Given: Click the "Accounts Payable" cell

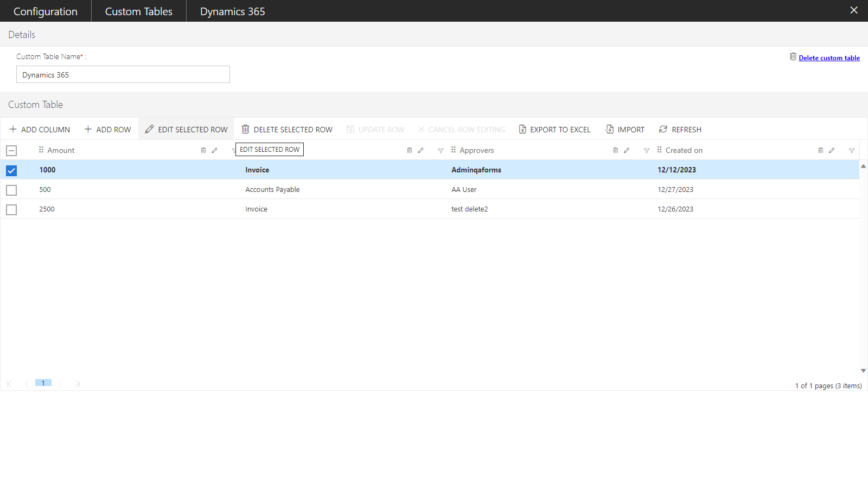Looking at the screenshot, I should click(x=272, y=190).
